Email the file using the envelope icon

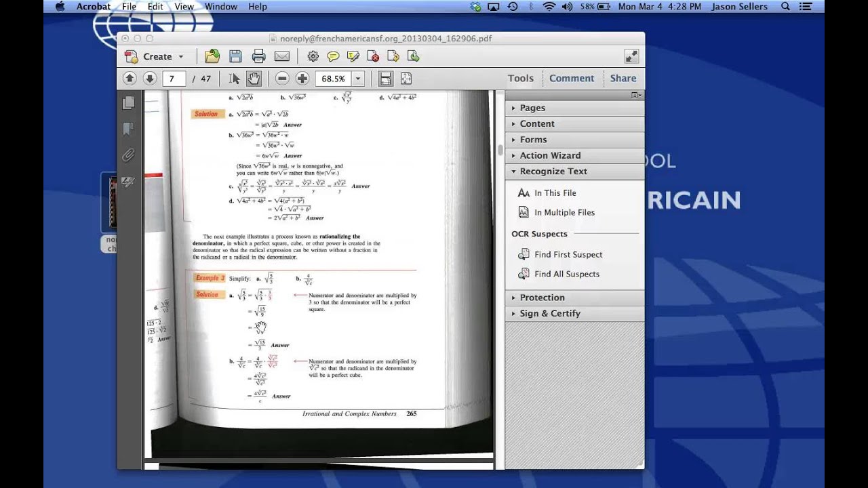coord(281,56)
